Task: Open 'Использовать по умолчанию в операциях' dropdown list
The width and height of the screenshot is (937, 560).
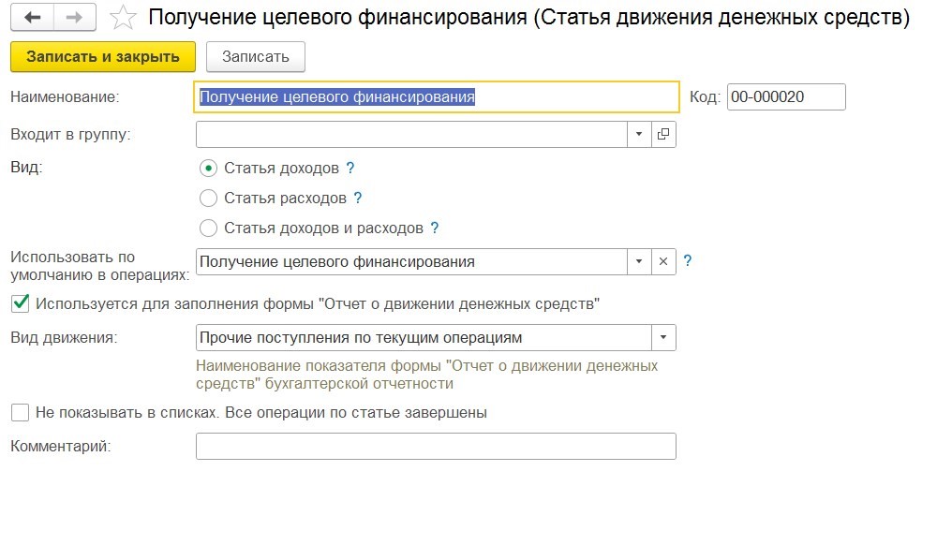Action: coord(639,262)
